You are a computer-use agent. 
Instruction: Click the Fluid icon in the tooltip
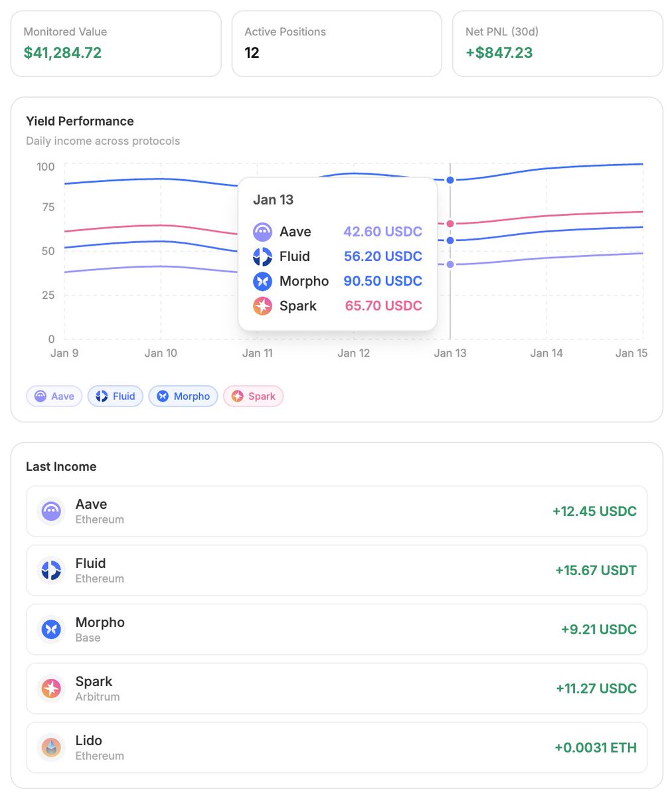tap(262, 256)
